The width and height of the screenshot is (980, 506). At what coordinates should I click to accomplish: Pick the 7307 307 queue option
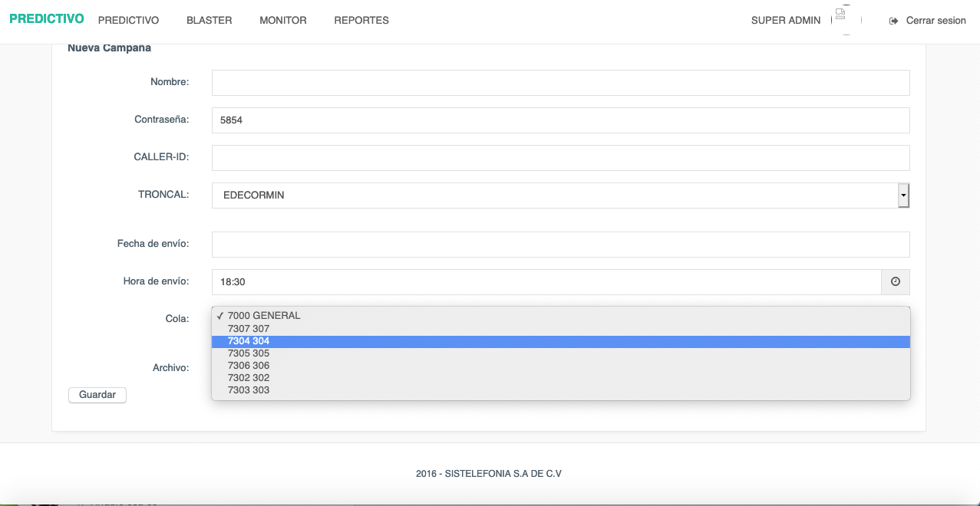click(249, 329)
